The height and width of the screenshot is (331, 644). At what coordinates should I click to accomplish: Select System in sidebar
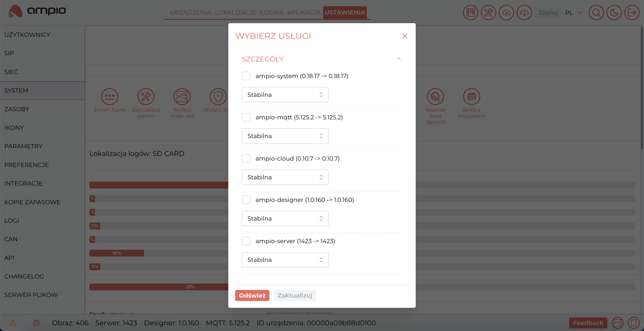point(43,90)
